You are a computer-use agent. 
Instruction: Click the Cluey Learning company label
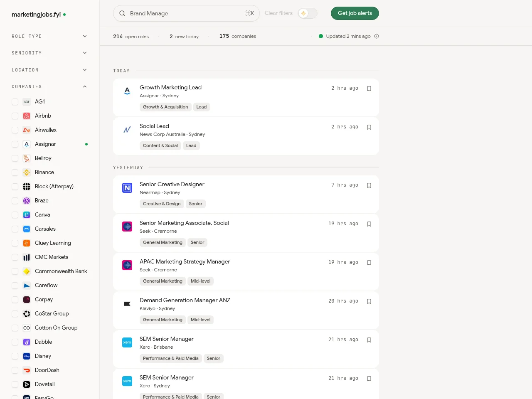pos(53,243)
